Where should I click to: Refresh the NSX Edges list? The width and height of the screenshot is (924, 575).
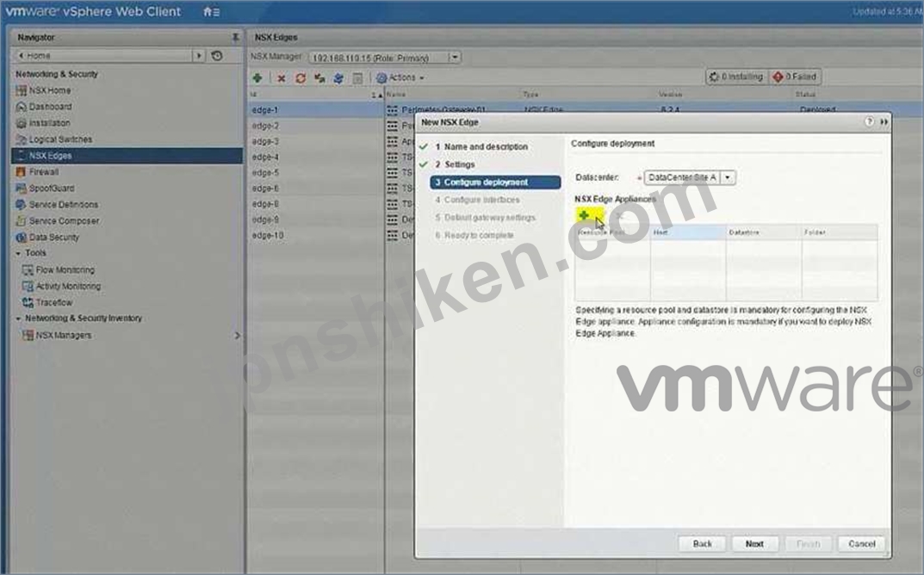301,77
